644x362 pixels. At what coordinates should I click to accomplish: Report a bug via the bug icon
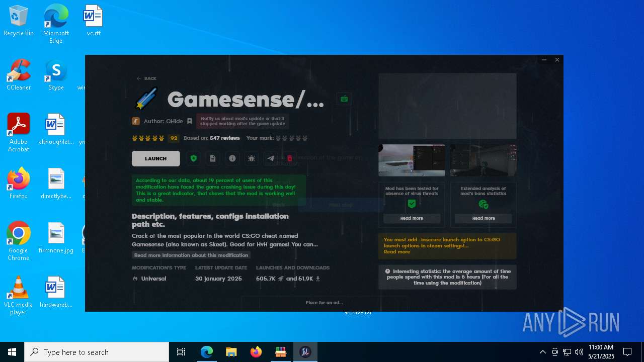(x=252, y=158)
